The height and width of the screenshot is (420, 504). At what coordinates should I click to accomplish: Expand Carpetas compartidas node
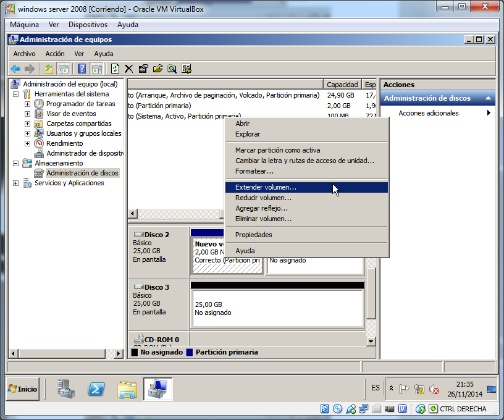[28, 124]
